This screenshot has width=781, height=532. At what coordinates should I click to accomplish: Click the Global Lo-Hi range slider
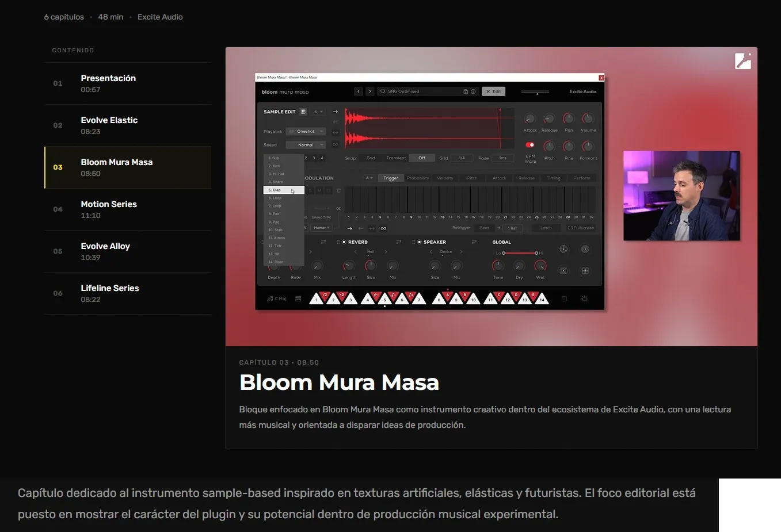point(520,253)
